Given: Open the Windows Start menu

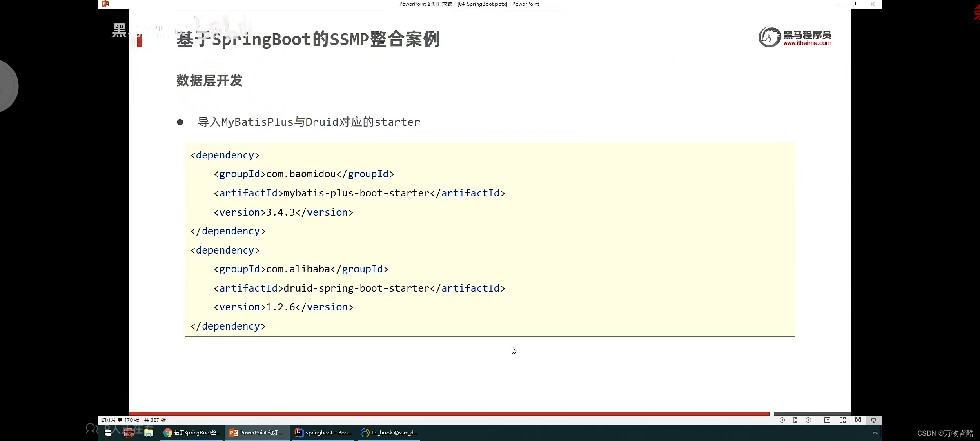Looking at the screenshot, I should coord(108,432).
